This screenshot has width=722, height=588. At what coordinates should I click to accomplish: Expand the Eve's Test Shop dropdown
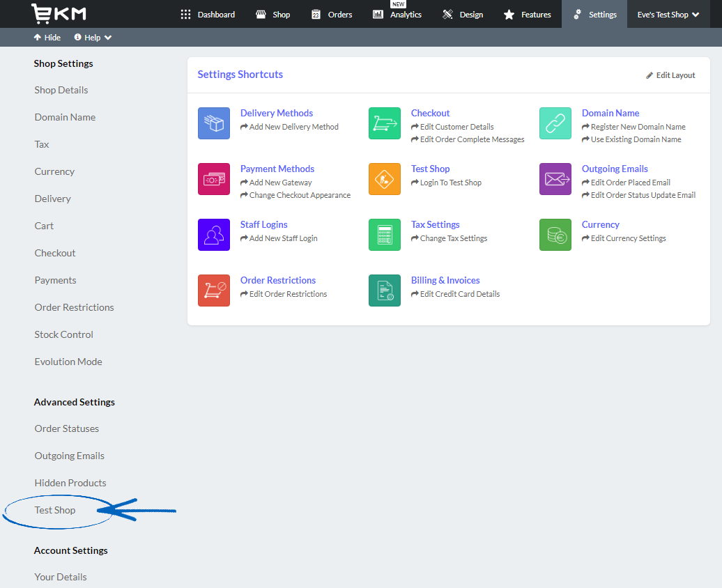pos(668,15)
